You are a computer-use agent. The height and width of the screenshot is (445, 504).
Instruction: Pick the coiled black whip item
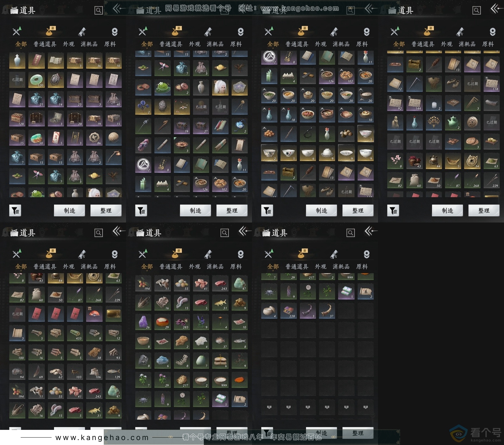[308, 133]
